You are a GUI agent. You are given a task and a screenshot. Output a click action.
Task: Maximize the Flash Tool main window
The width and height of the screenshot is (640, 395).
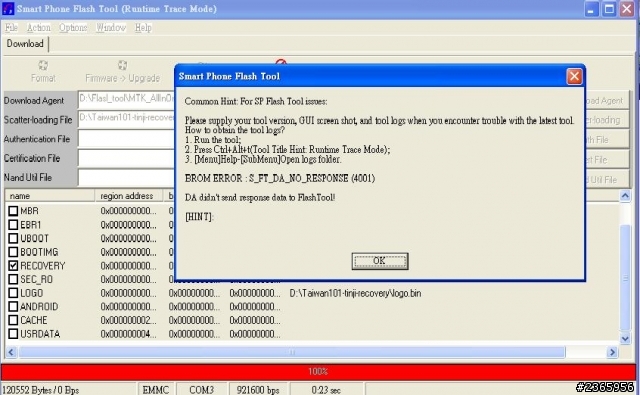point(609,9)
